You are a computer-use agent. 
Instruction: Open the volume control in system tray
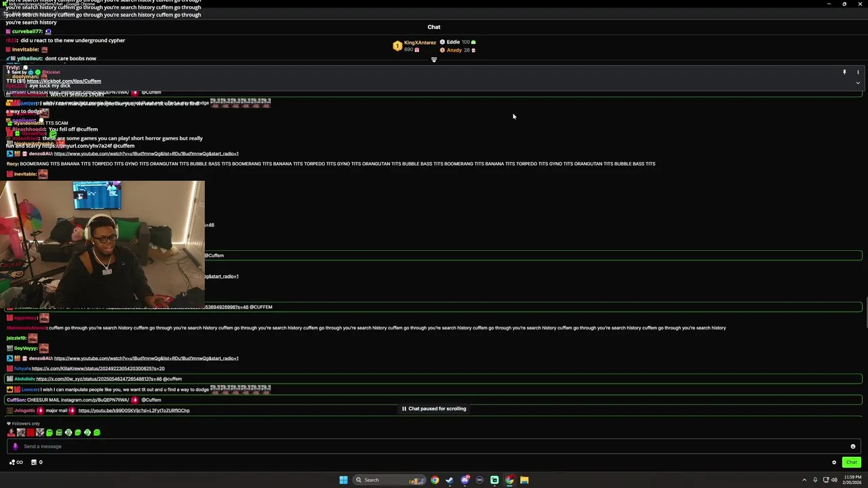pos(834,480)
